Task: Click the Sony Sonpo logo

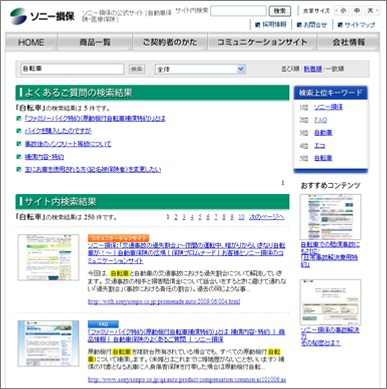Action: tap(42, 16)
